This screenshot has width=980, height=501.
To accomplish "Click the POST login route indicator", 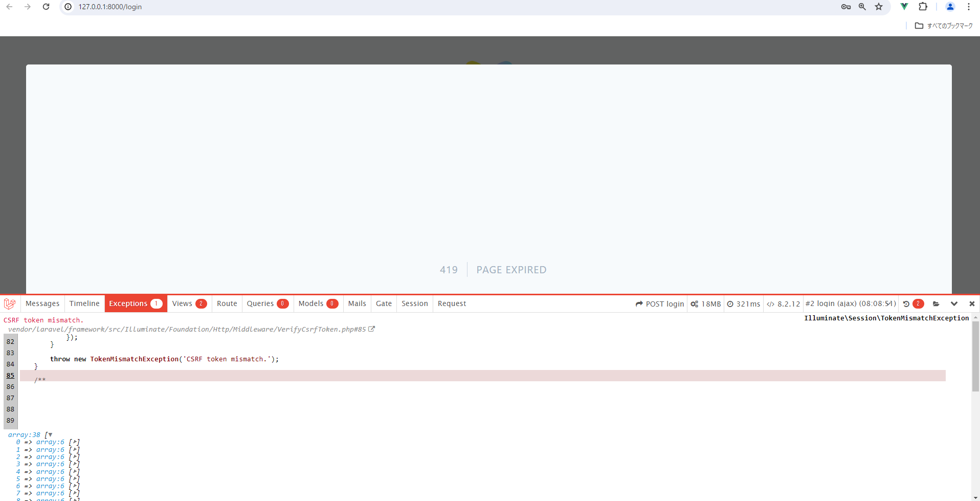I will pos(660,304).
